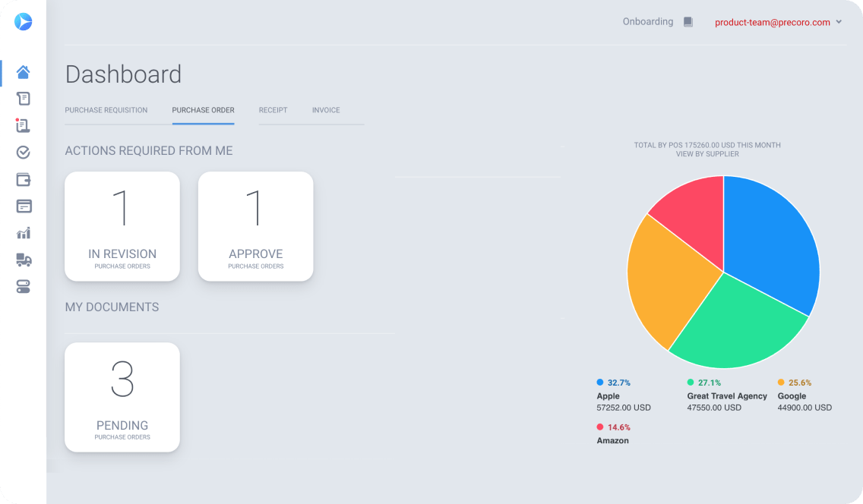Screen dimensions: 863x504
Task: Click the checkmark circle approvals icon
Action: (x=23, y=152)
